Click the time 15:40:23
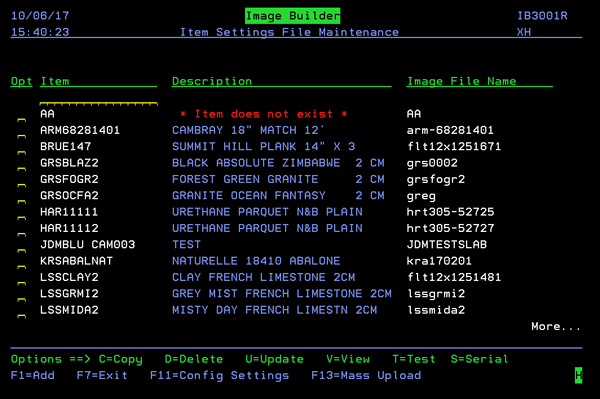 (40, 32)
